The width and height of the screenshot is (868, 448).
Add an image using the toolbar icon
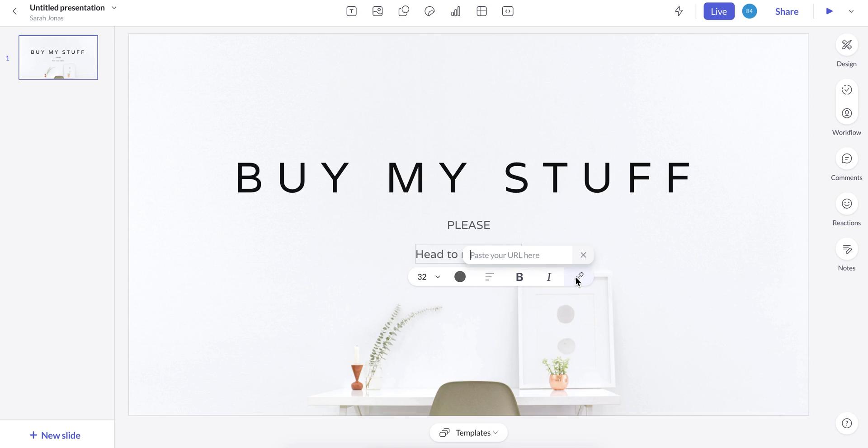pyautogui.click(x=377, y=11)
